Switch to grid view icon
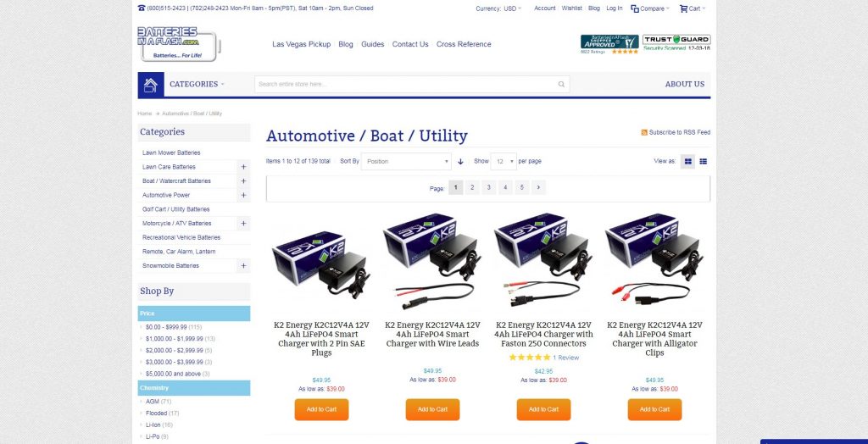This screenshot has width=868, height=444. tap(688, 162)
